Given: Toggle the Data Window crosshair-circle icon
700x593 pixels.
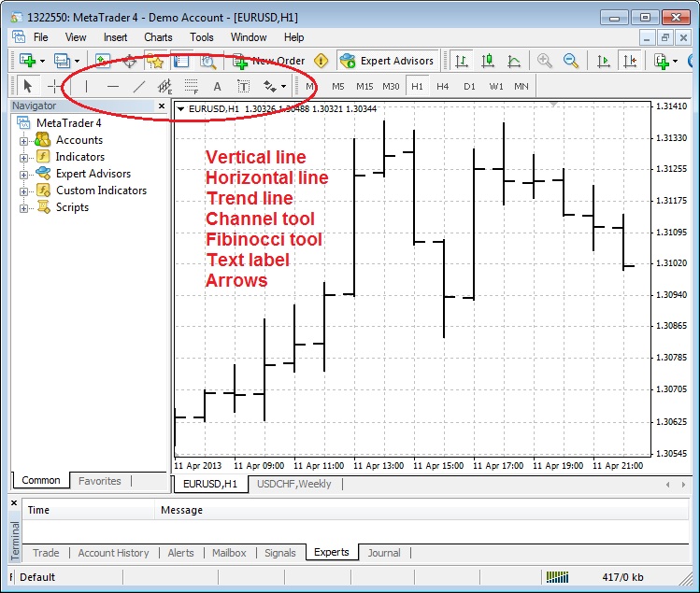Looking at the screenshot, I should [x=130, y=61].
